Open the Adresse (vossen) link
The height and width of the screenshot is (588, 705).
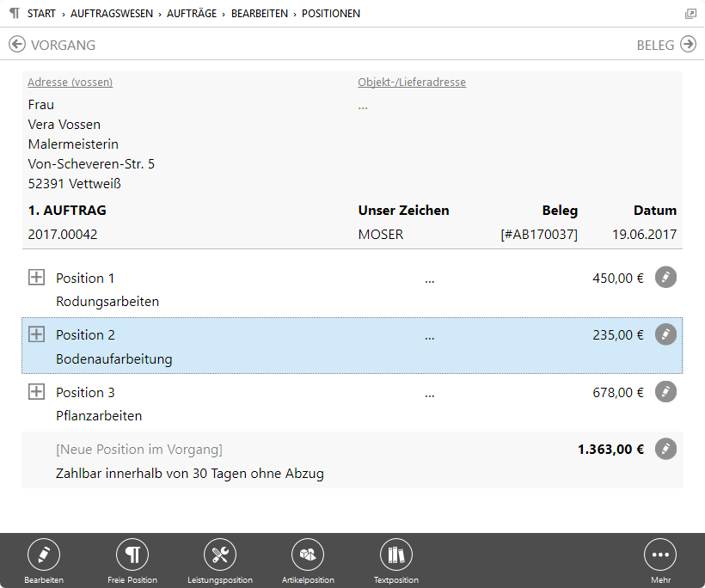pyautogui.click(x=70, y=83)
